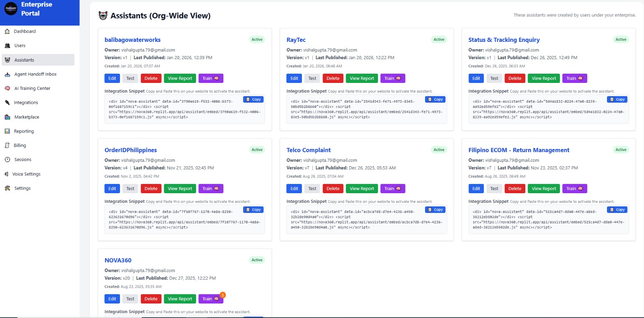644x318 pixels.
Task: View Report for NOVA360
Action: click(180, 299)
